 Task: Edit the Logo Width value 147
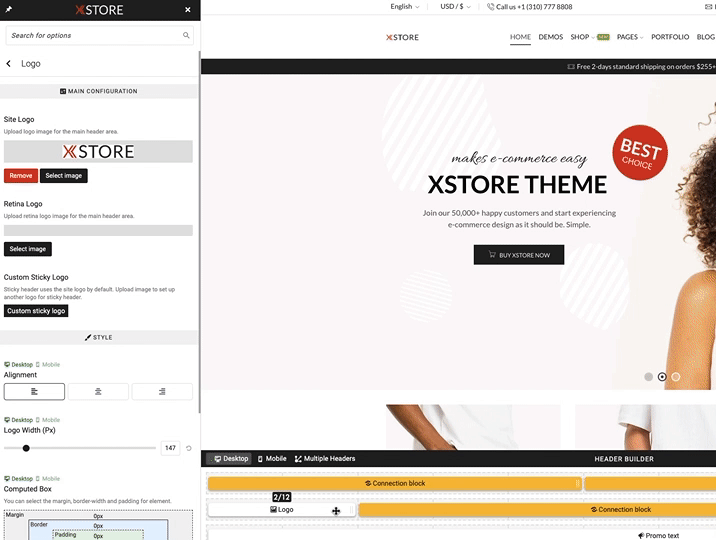point(170,448)
